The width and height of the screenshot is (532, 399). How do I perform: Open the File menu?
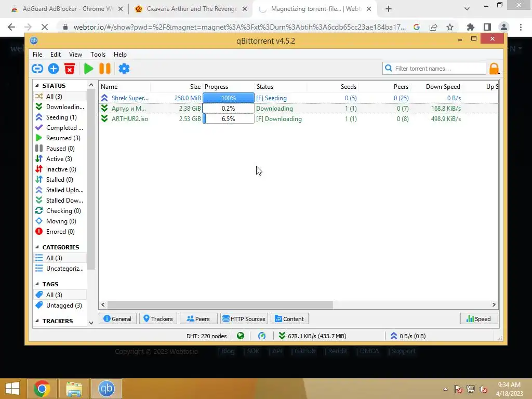pos(37,54)
